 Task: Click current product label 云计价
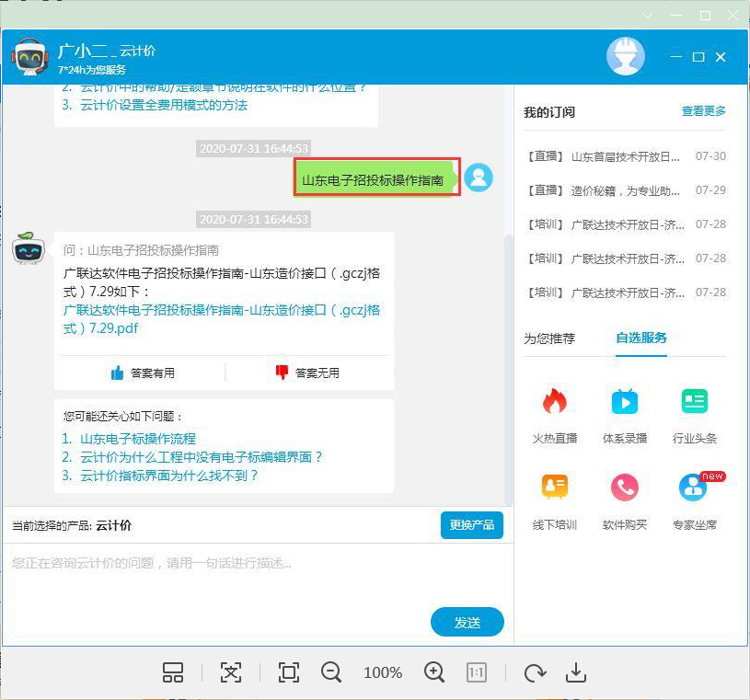coord(113,525)
